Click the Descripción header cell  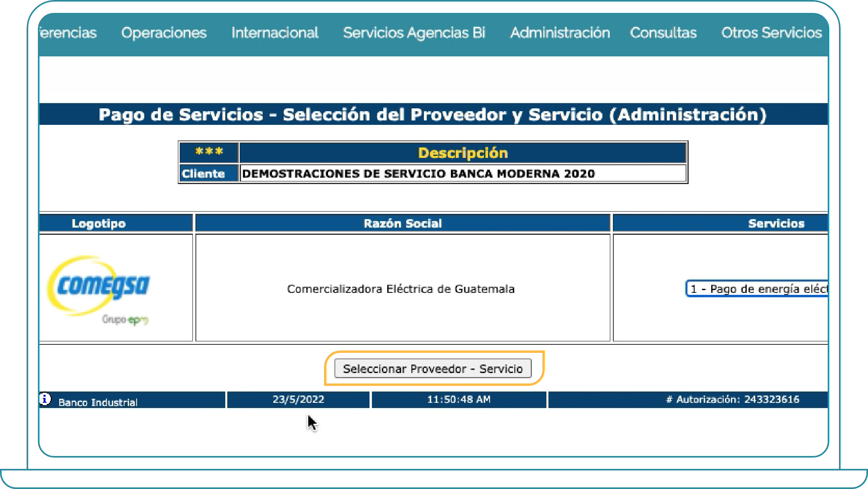point(463,153)
